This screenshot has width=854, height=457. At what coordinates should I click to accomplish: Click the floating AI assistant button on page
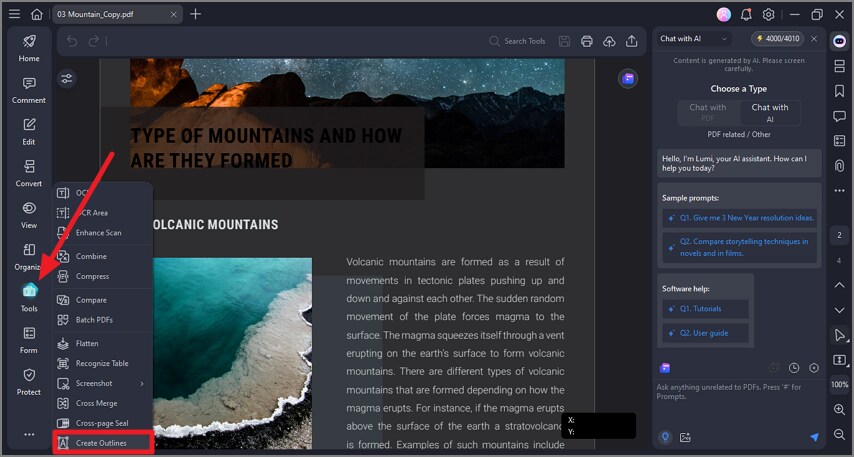[627, 79]
